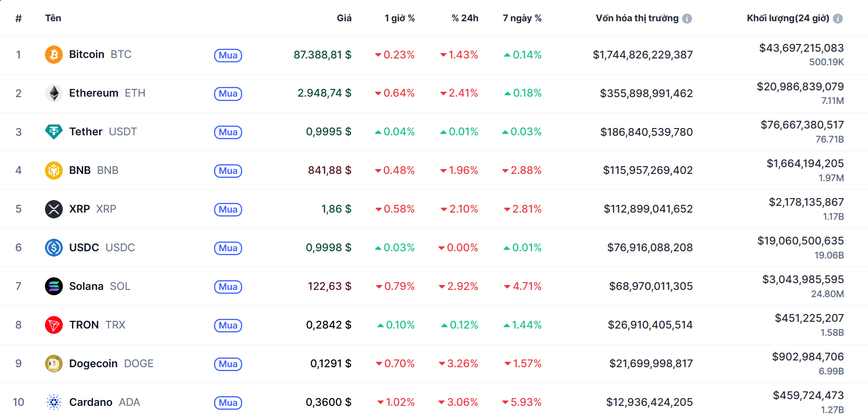Click BNB price 841,88 $
Image resolution: width=868 pixels, height=416 pixels.
330,170
